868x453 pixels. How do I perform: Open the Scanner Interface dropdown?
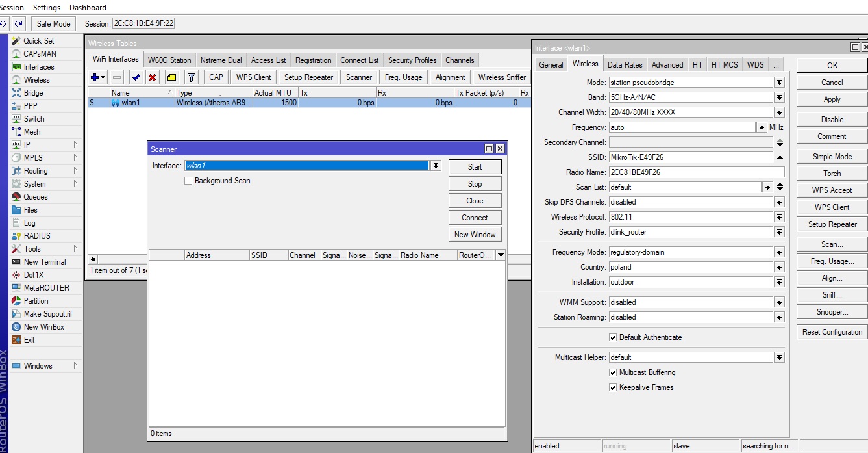tap(436, 166)
